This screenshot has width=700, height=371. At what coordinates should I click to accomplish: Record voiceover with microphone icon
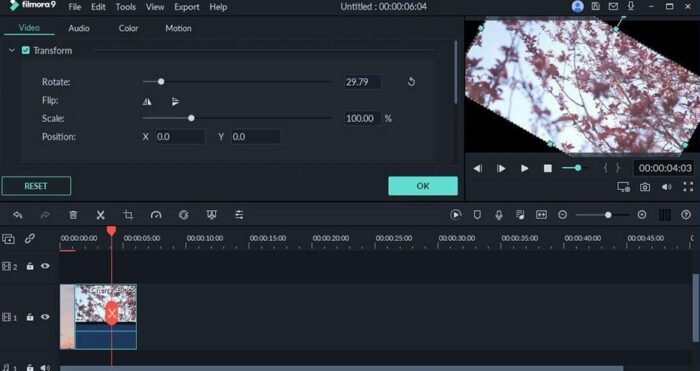(499, 215)
